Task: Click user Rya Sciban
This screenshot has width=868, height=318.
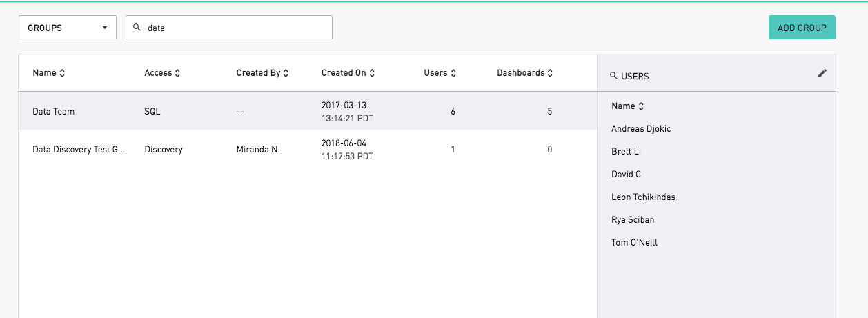Action: [x=633, y=220]
